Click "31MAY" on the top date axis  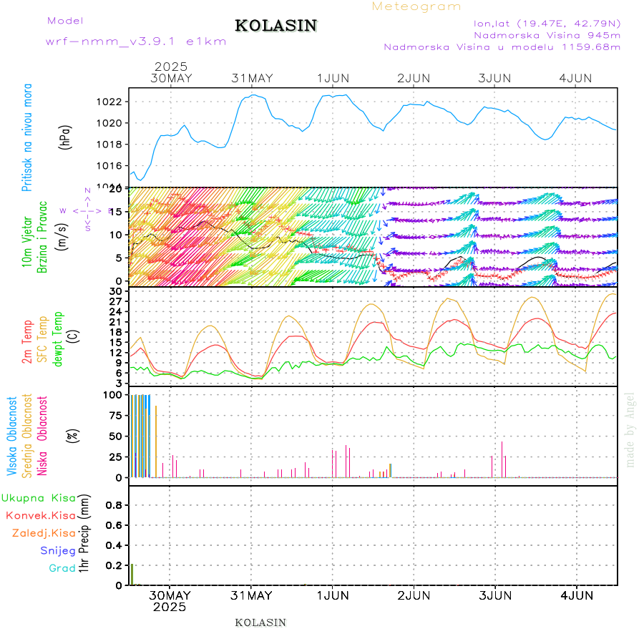tap(252, 79)
